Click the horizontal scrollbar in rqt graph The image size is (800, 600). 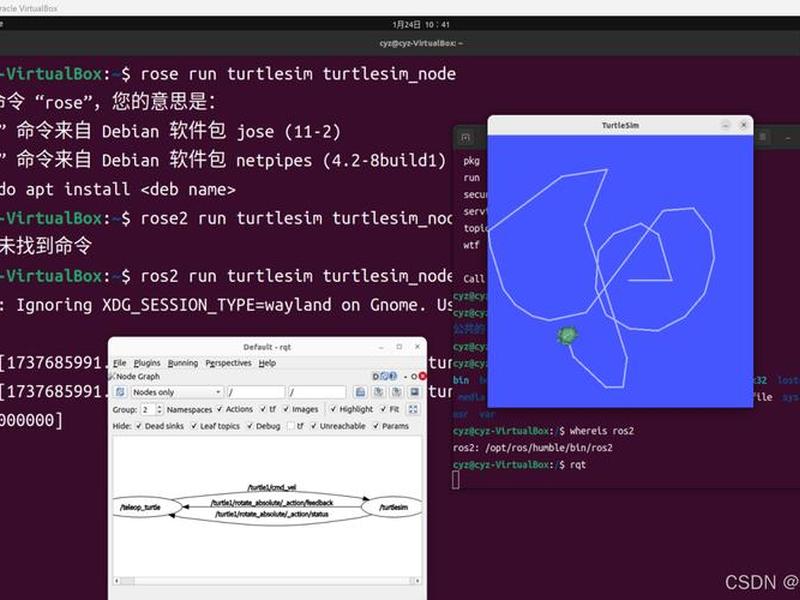coord(267,581)
